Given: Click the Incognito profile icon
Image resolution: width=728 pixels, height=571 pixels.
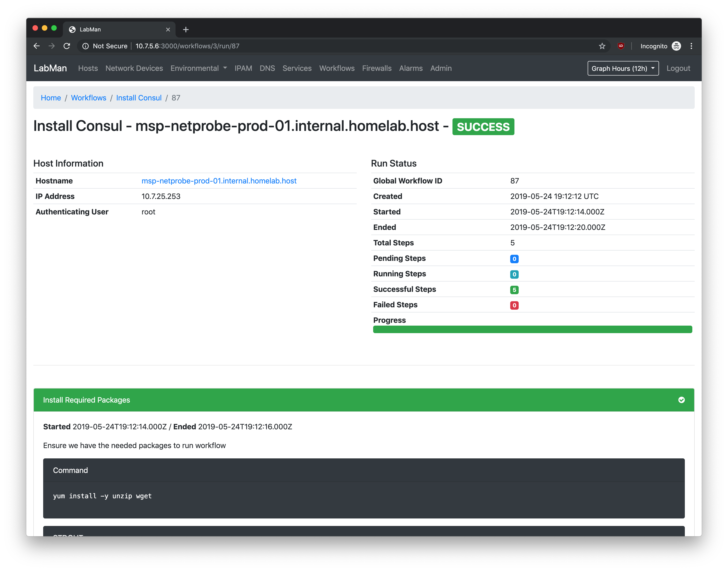Looking at the screenshot, I should point(676,46).
